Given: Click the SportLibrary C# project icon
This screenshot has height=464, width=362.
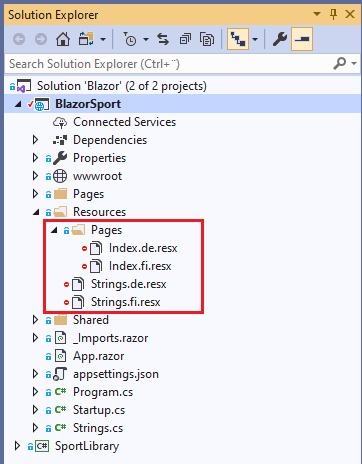Looking at the screenshot, I should coord(42,446).
